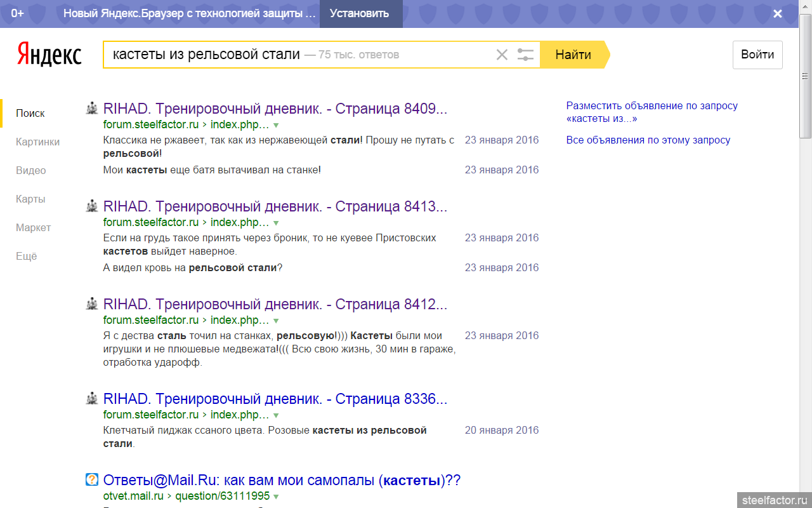
Task: Click scrollbar up arrow
Action: tap(806, 6)
